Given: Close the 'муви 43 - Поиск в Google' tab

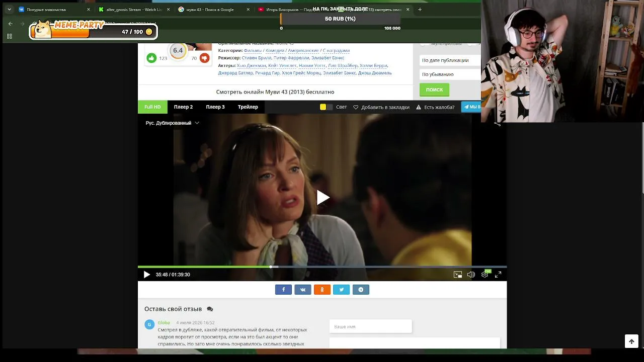Looking at the screenshot, I should click(x=249, y=10).
